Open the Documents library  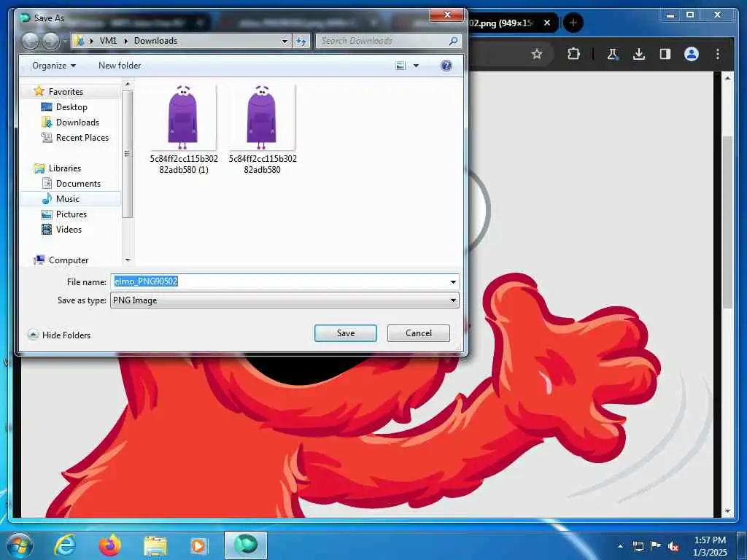[78, 183]
